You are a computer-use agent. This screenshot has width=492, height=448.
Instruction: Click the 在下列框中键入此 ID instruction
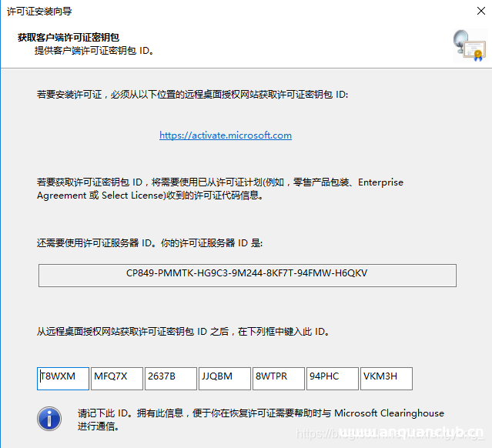(x=183, y=332)
